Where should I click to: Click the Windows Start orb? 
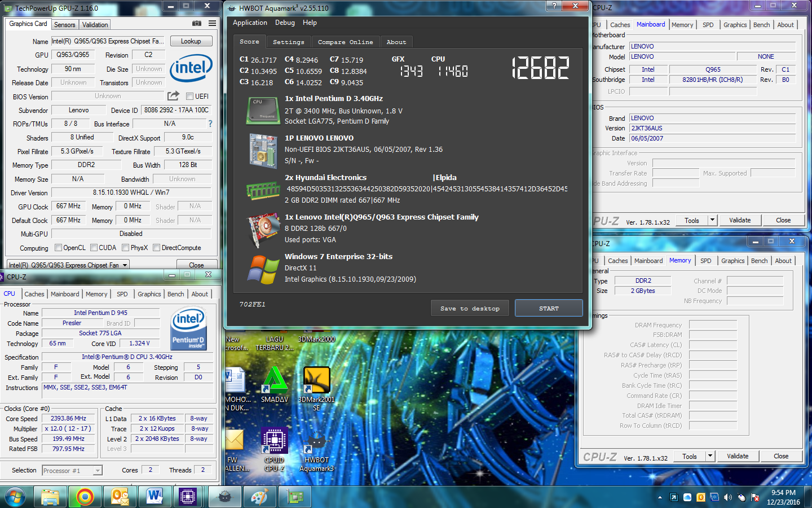pyautogui.click(x=15, y=497)
